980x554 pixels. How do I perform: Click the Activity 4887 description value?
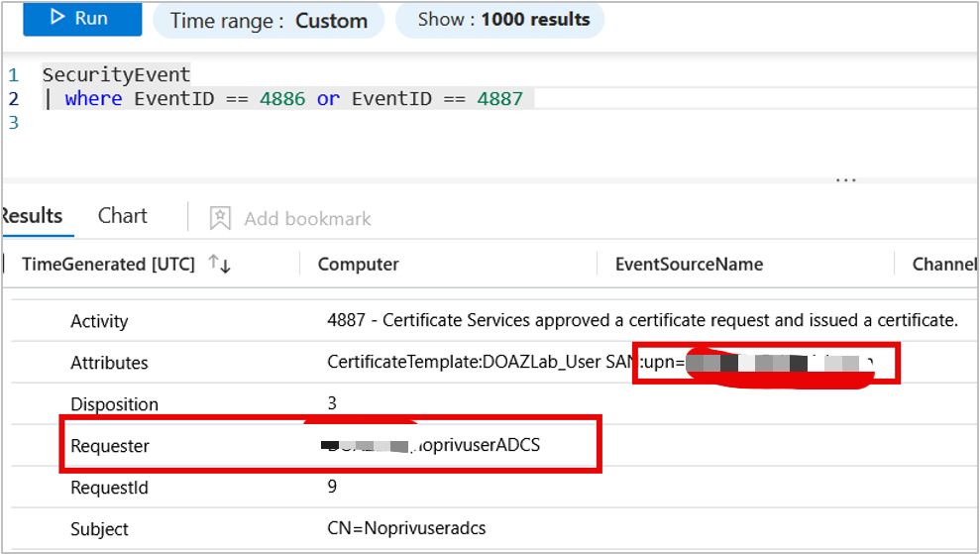pyautogui.click(x=642, y=320)
